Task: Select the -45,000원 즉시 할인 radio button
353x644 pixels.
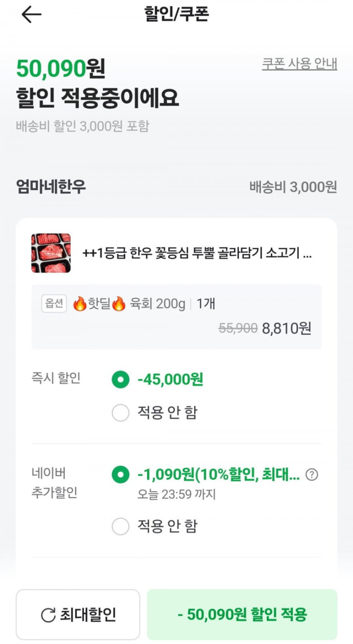Action: 120,379
